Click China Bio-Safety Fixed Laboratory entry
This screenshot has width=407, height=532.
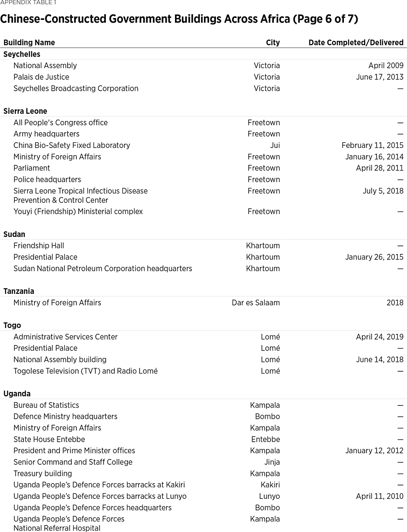(71, 145)
